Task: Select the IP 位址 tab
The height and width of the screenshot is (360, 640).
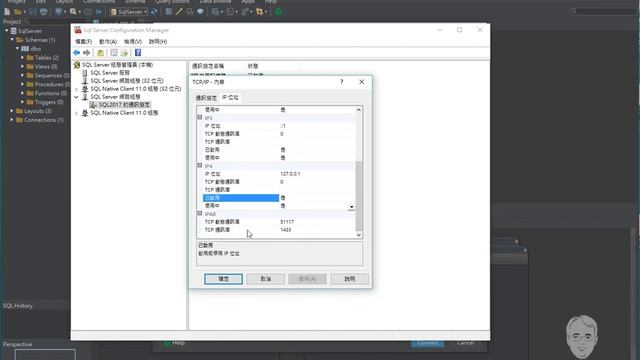Action: (230, 98)
